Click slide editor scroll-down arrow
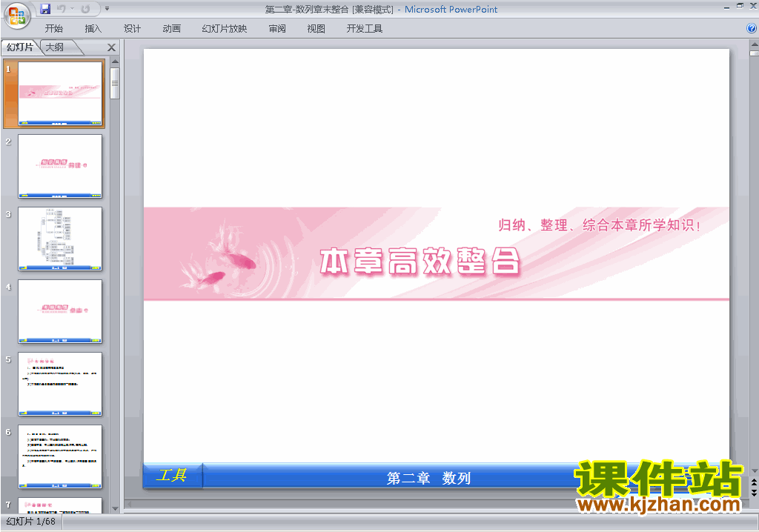The image size is (759, 532). click(x=754, y=471)
